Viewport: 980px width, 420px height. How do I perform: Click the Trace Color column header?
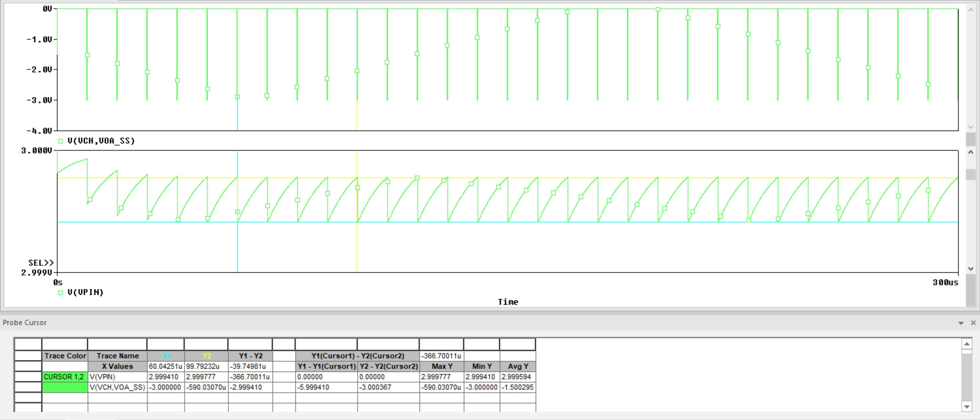[65, 356]
